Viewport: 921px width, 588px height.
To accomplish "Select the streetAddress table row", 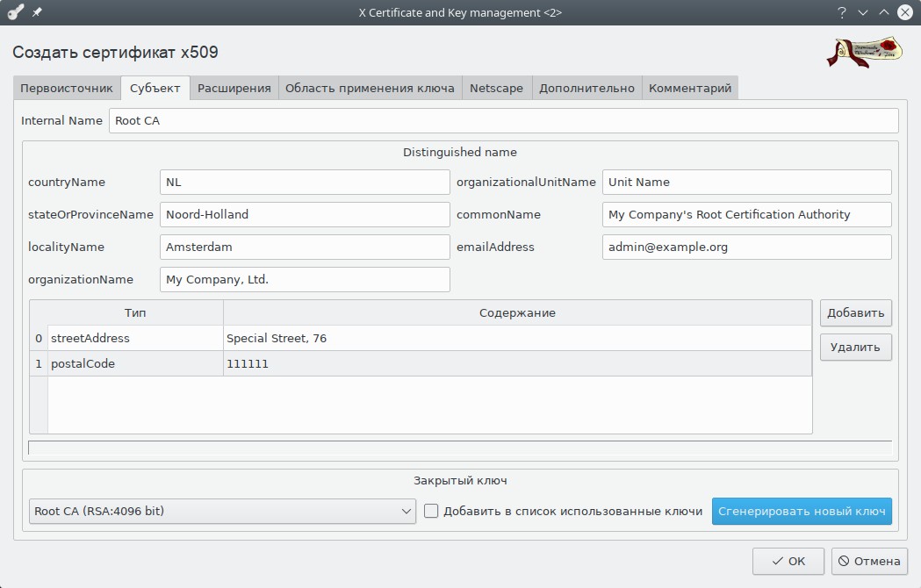I will coord(136,339).
